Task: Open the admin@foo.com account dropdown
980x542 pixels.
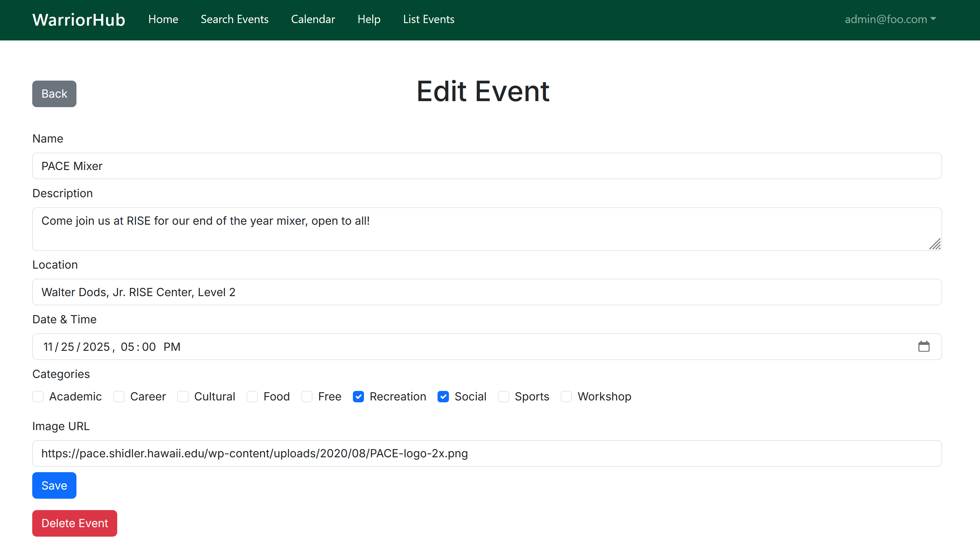Action: 890,19
